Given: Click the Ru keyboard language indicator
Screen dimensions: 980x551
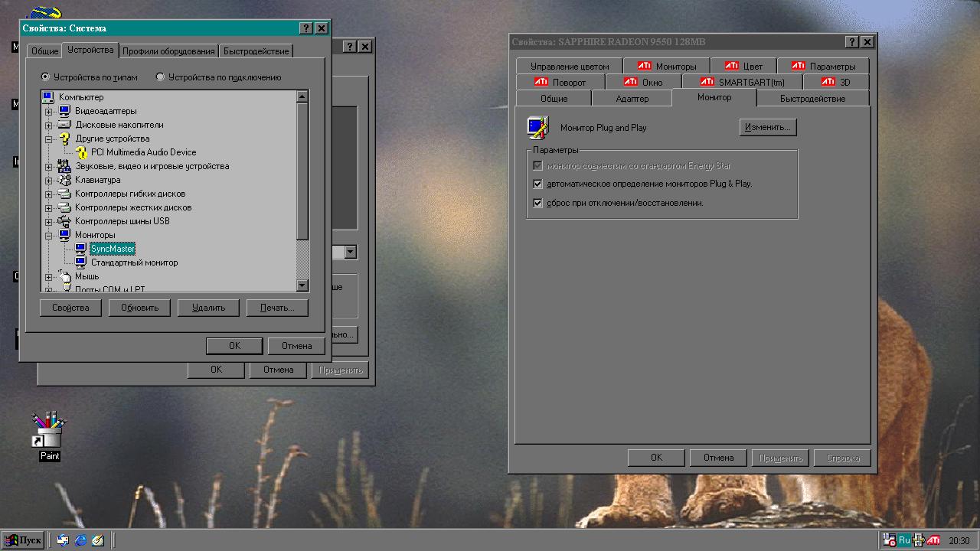Looking at the screenshot, I should pos(904,540).
